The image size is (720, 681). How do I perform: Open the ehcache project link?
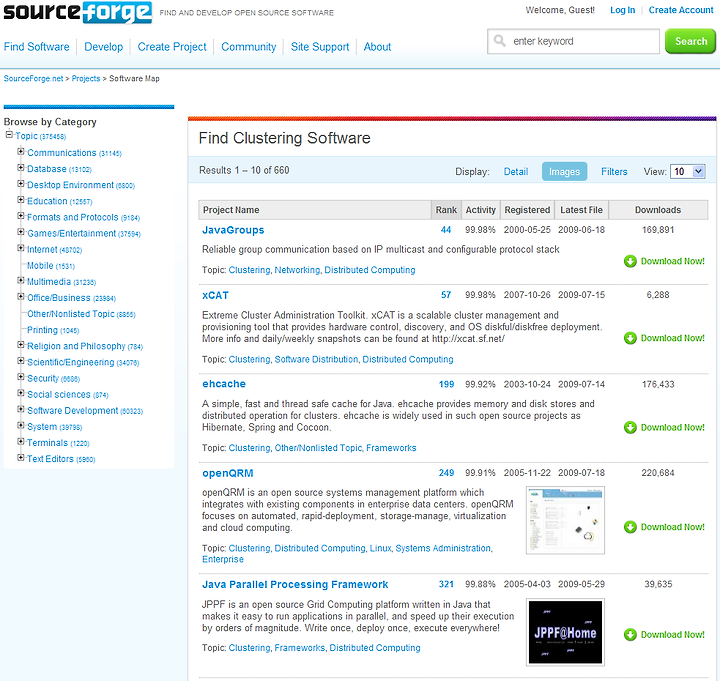(x=224, y=384)
